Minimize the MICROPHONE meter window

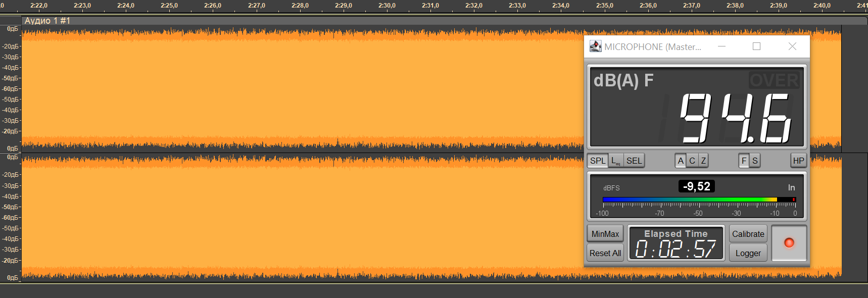coord(722,46)
